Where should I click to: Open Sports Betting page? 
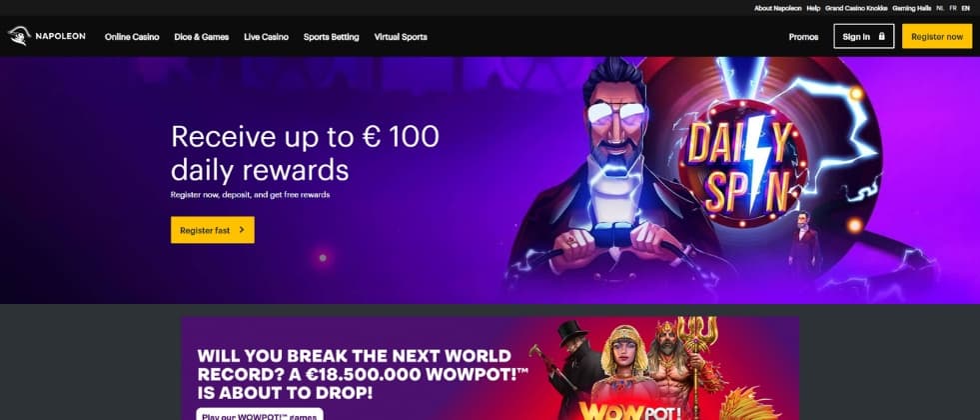tap(332, 37)
